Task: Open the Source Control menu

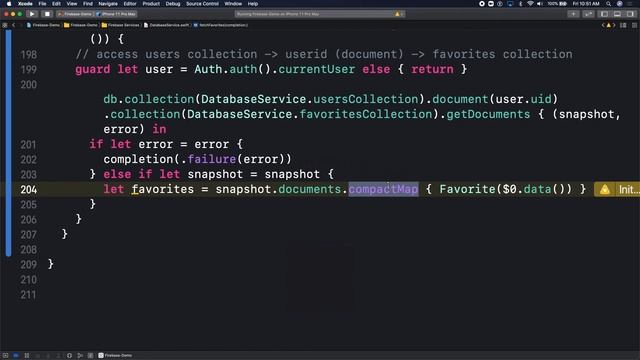Action: tap(202, 4)
